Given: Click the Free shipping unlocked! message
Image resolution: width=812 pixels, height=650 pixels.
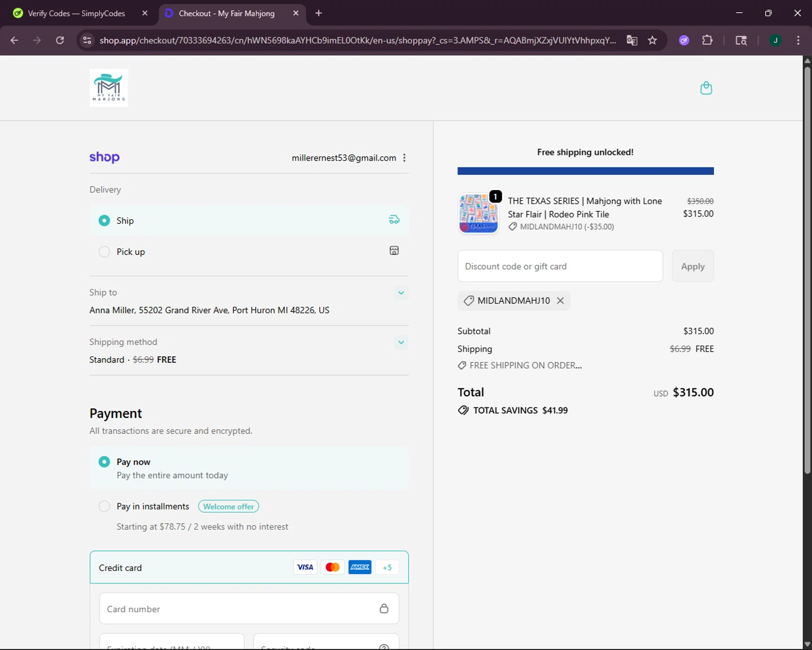Looking at the screenshot, I should click(586, 152).
